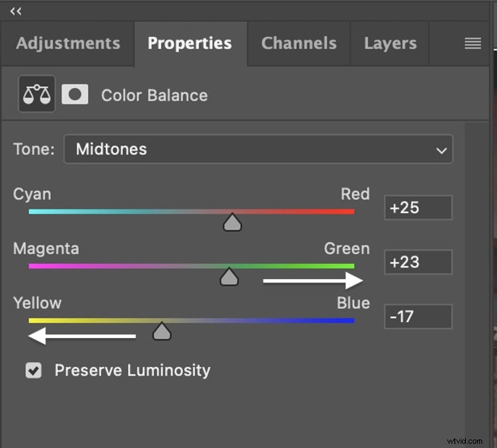Click the Color Balance title text
Image resolution: width=497 pixels, height=448 pixels.
154,95
